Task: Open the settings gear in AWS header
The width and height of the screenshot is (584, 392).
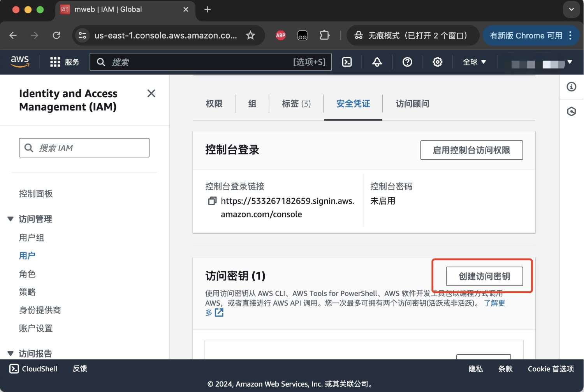Action: pyautogui.click(x=438, y=62)
